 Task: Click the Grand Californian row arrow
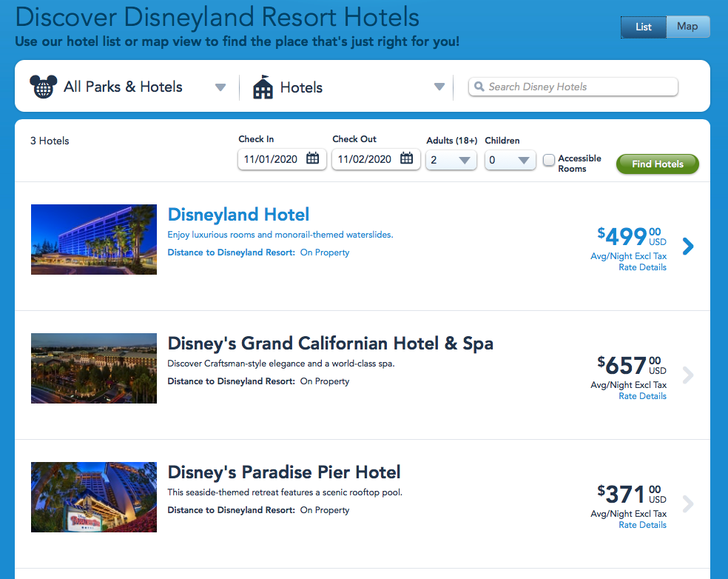[688, 375]
